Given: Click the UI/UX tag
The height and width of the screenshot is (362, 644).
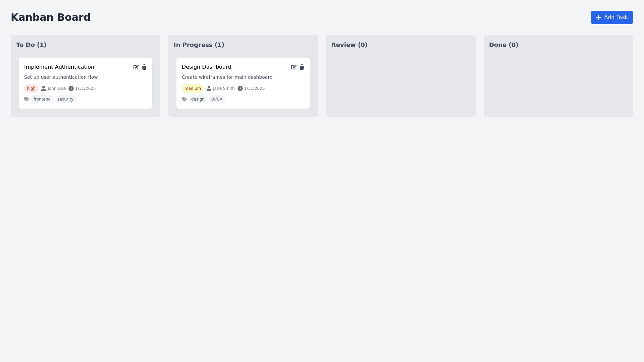Looking at the screenshot, I should pyautogui.click(x=217, y=99).
